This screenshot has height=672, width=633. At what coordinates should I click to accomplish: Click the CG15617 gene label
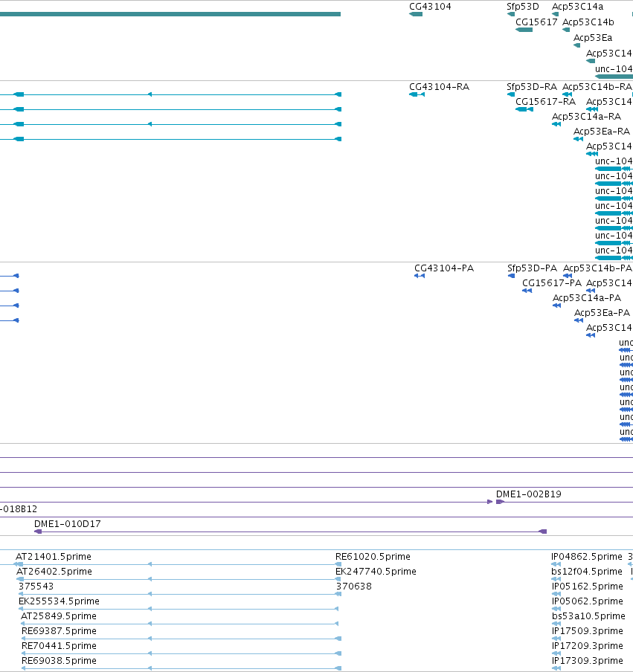(536, 22)
